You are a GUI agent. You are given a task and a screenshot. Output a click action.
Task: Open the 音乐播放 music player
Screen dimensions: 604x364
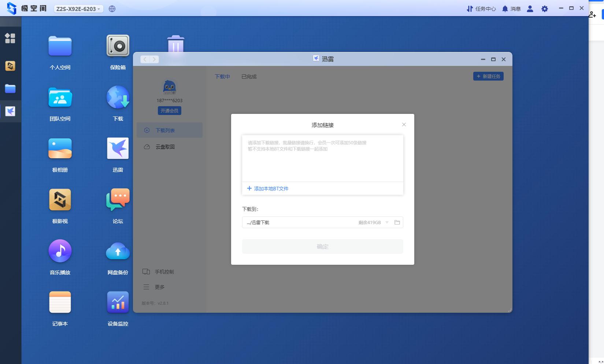[60, 251]
